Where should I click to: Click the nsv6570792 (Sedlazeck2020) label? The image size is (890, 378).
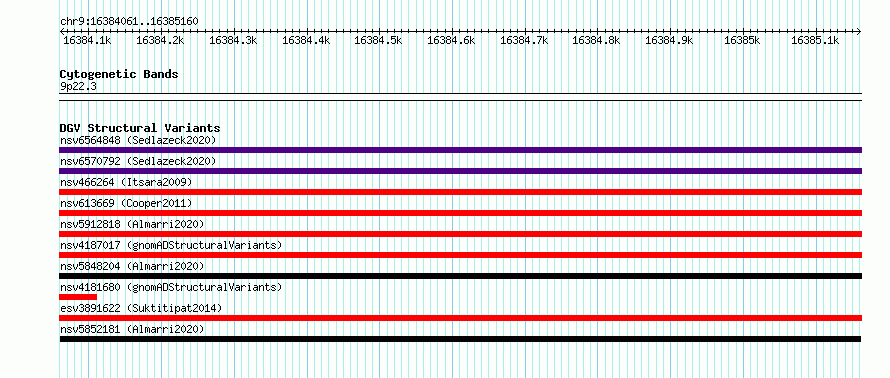click(138, 161)
